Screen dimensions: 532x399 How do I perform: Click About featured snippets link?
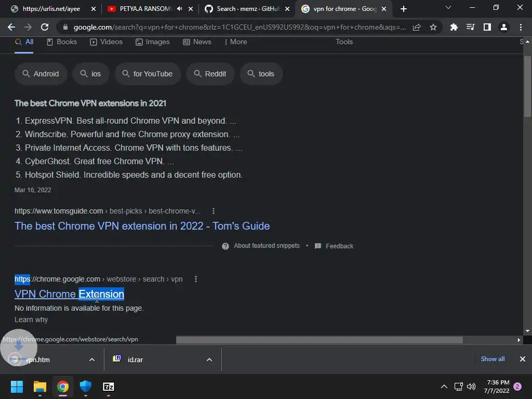(267, 246)
